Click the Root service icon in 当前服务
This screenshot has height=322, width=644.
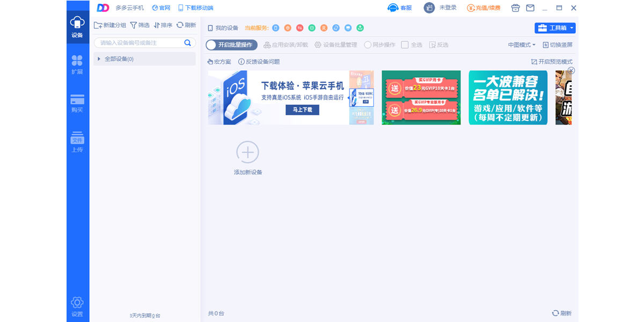point(323,27)
